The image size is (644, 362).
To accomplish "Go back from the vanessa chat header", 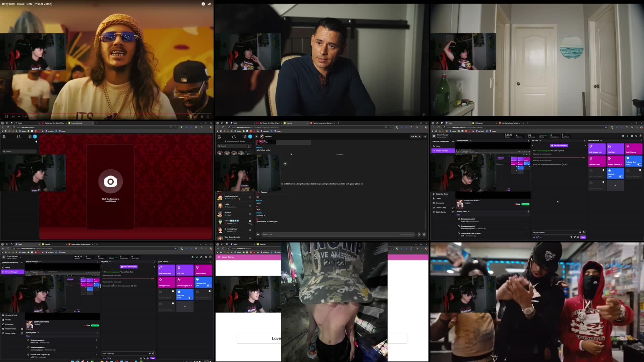I will click(x=257, y=136).
